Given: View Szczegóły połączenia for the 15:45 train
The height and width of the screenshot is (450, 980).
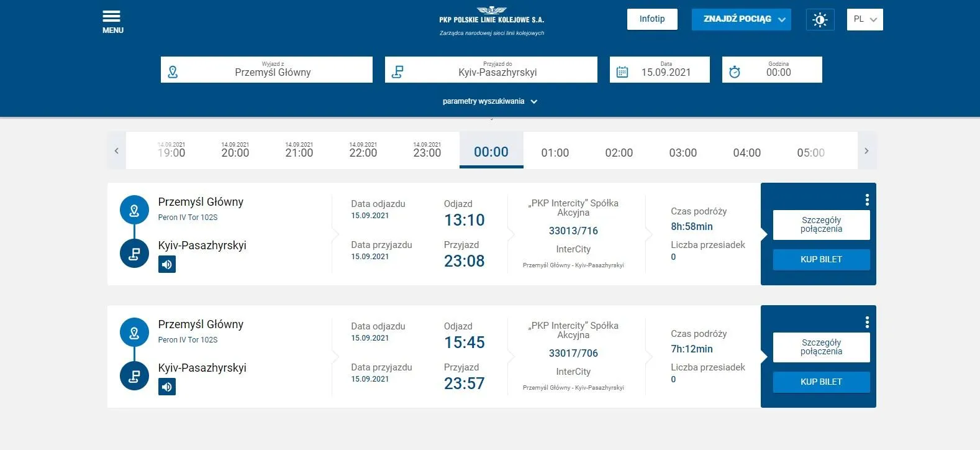Looking at the screenshot, I should pos(821,347).
